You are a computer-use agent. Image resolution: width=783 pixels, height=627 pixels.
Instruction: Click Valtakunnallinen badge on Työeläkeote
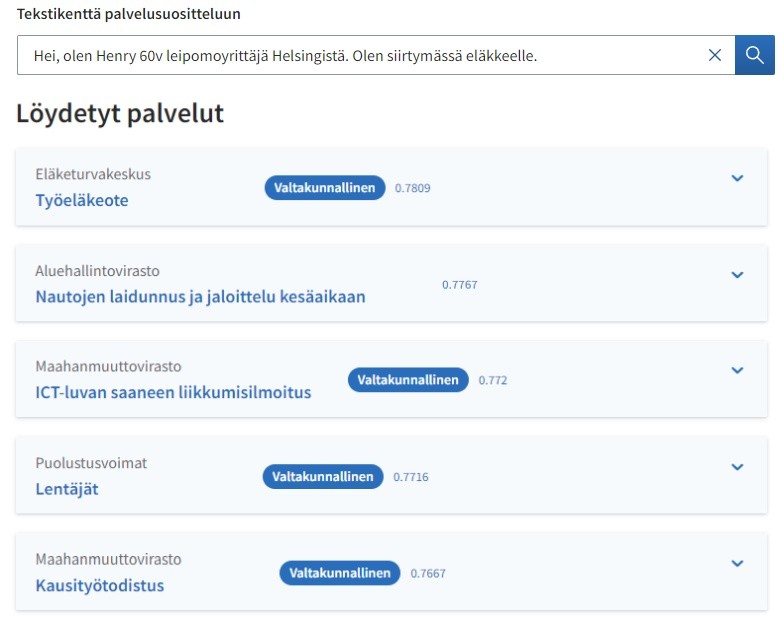pyautogui.click(x=325, y=188)
